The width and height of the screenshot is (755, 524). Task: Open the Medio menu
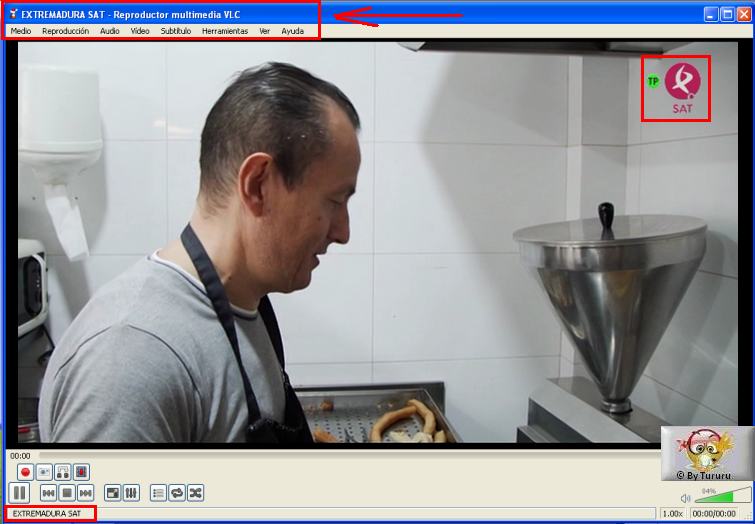[x=21, y=31]
